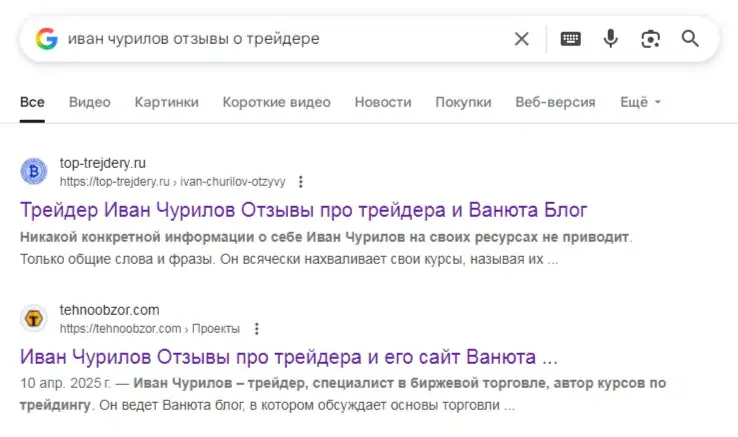This screenshot has height=437, width=738.
Task: Open the Покупки tab
Action: coord(463,102)
